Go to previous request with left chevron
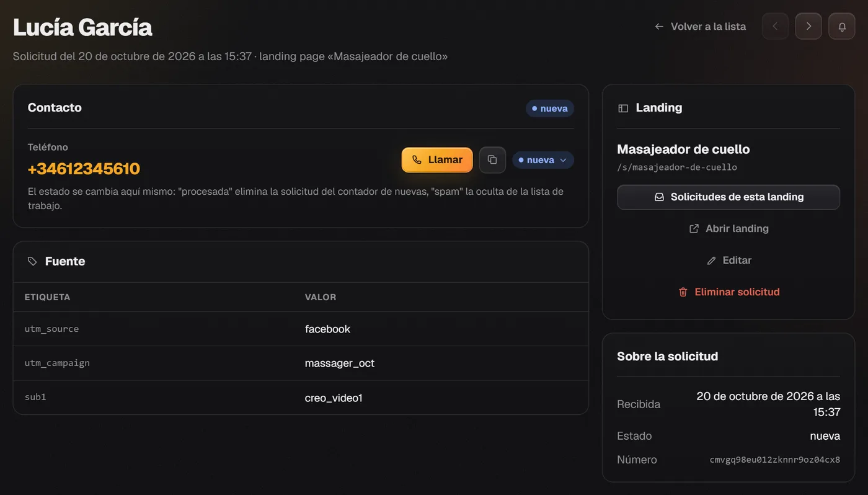This screenshot has height=495, width=868. pos(775,27)
